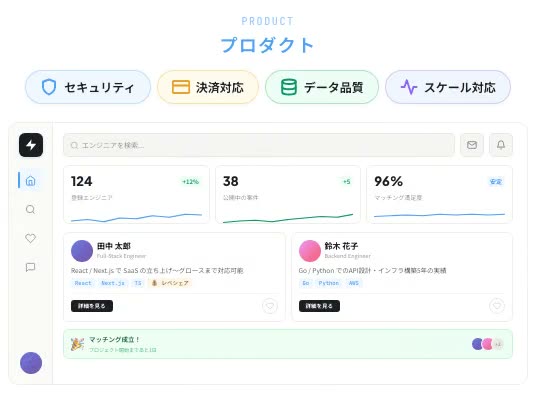Click the +5 badge on 38 card
The image size is (536, 394).
(347, 181)
